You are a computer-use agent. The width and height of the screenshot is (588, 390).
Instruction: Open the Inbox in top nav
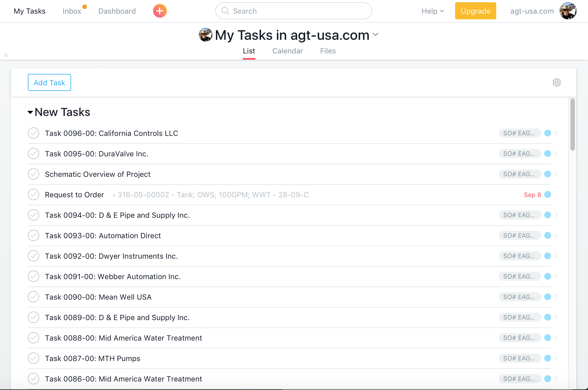72,11
